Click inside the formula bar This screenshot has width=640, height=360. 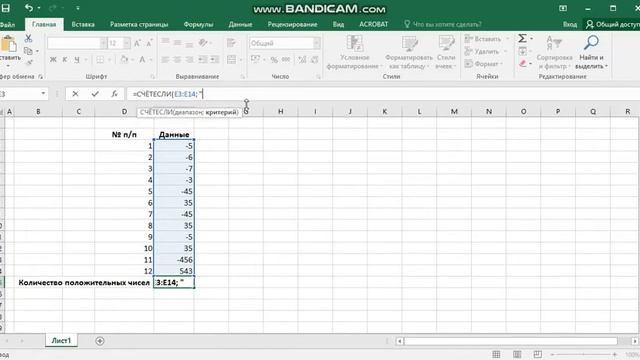[383, 94]
